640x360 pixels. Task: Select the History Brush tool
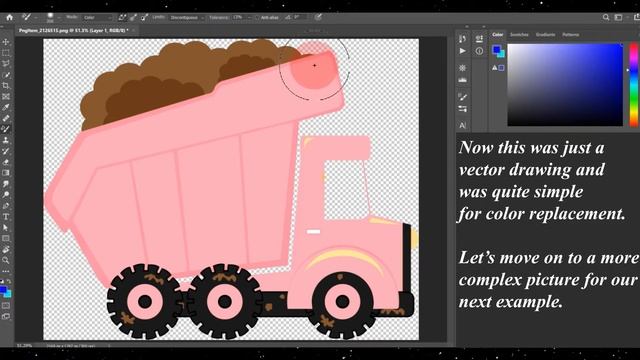6,151
